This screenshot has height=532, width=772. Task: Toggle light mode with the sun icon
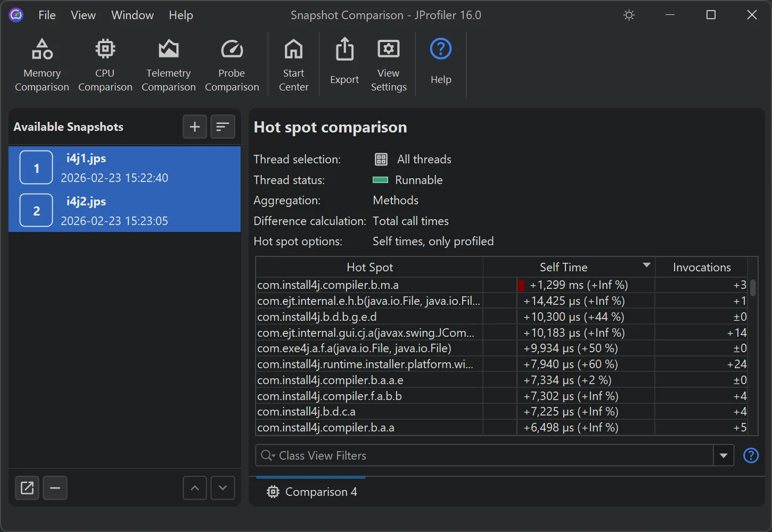click(x=629, y=15)
